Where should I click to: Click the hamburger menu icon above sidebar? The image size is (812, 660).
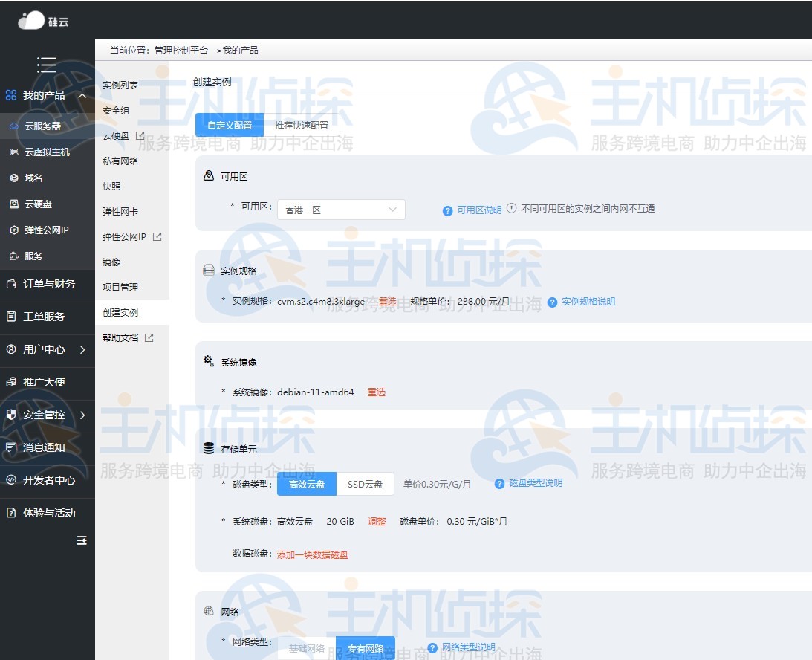coord(47,65)
